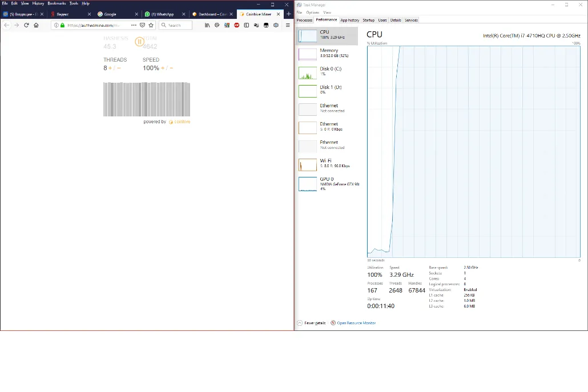Screen dimensions: 588x392
Task: Select Ethernet showing 0 Kbps
Action: (x=327, y=127)
